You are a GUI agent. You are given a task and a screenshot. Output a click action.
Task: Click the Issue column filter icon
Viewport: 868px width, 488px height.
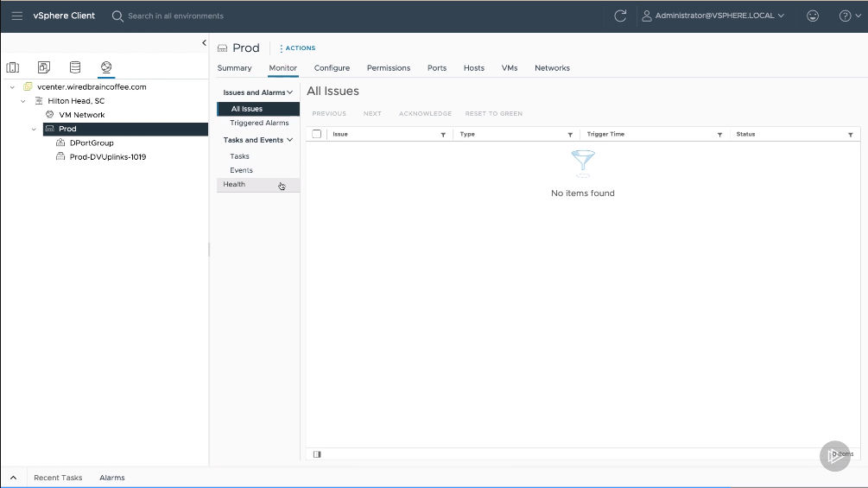click(x=443, y=135)
